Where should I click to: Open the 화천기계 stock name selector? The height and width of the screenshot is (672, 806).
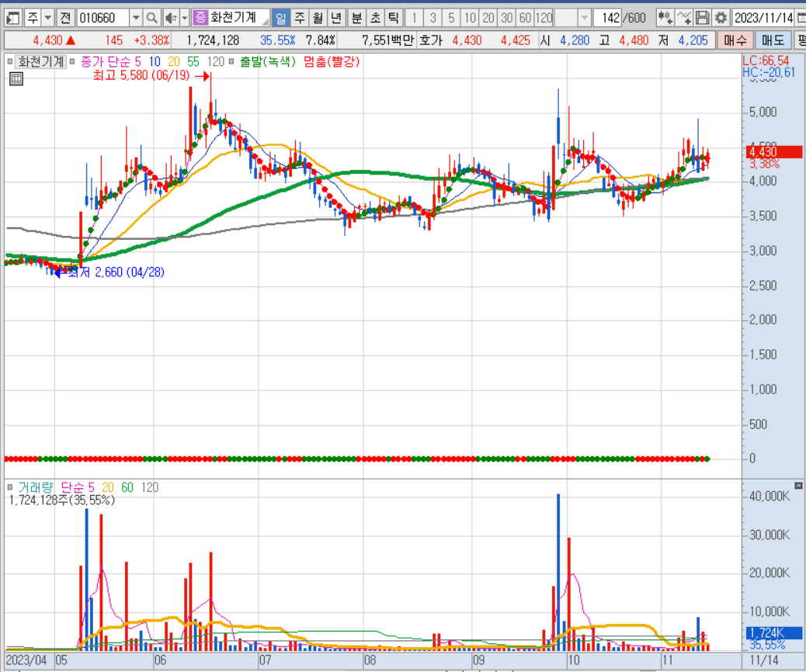pyautogui.click(x=238, y=18)
